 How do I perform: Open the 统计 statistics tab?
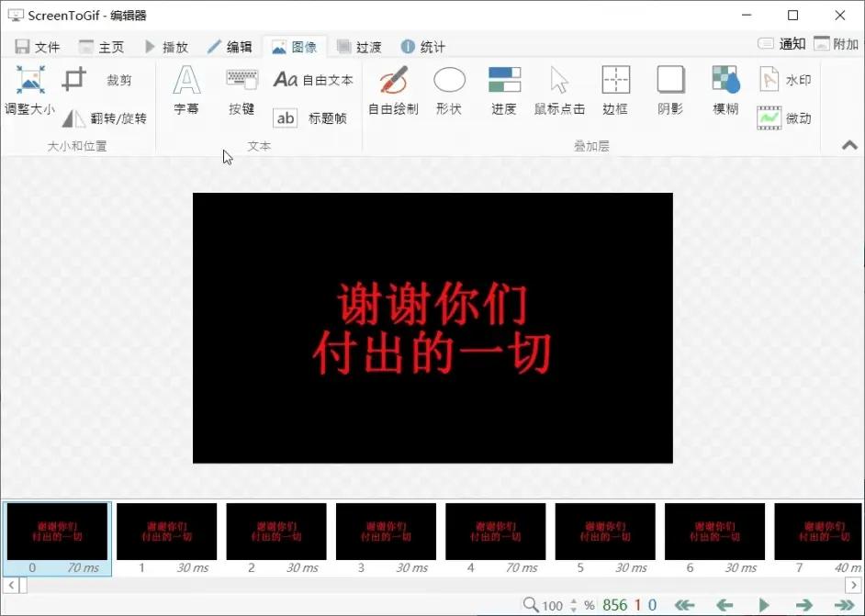[423, 47]
